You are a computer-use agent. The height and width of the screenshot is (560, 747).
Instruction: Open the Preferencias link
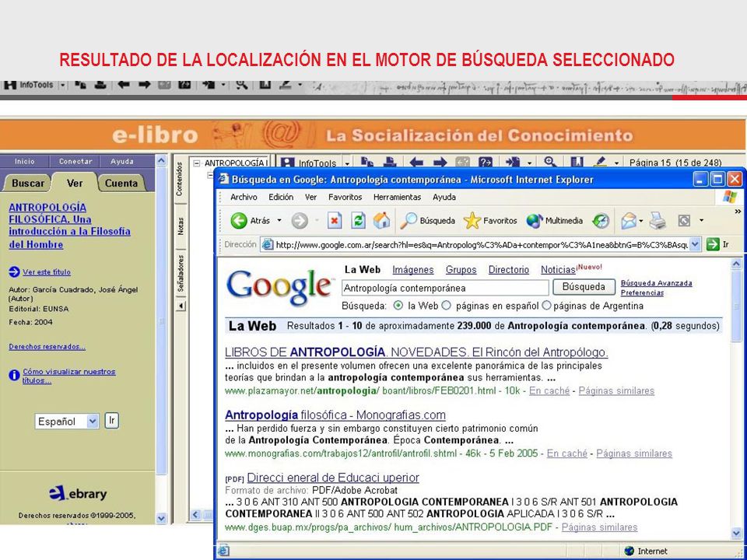click(x=642, y=293)
